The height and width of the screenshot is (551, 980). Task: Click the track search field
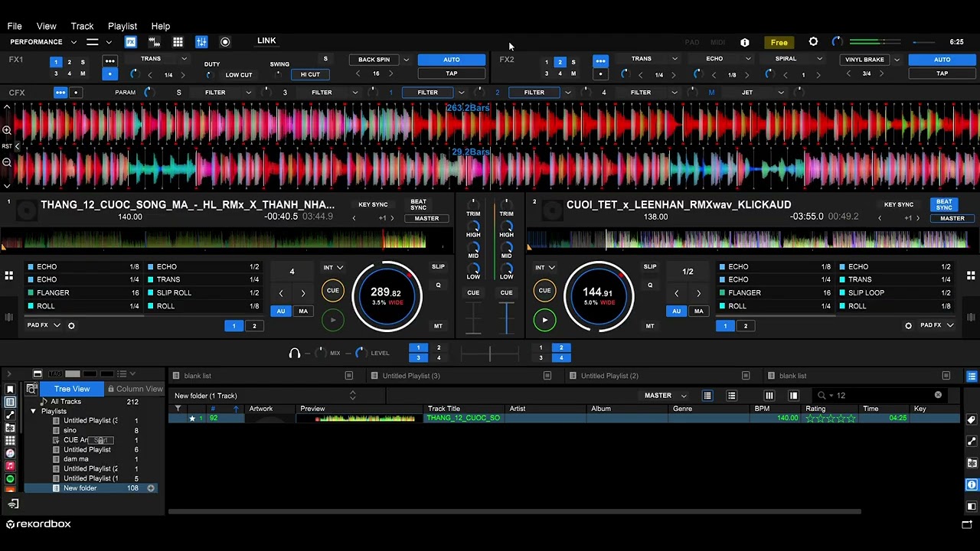880,396
